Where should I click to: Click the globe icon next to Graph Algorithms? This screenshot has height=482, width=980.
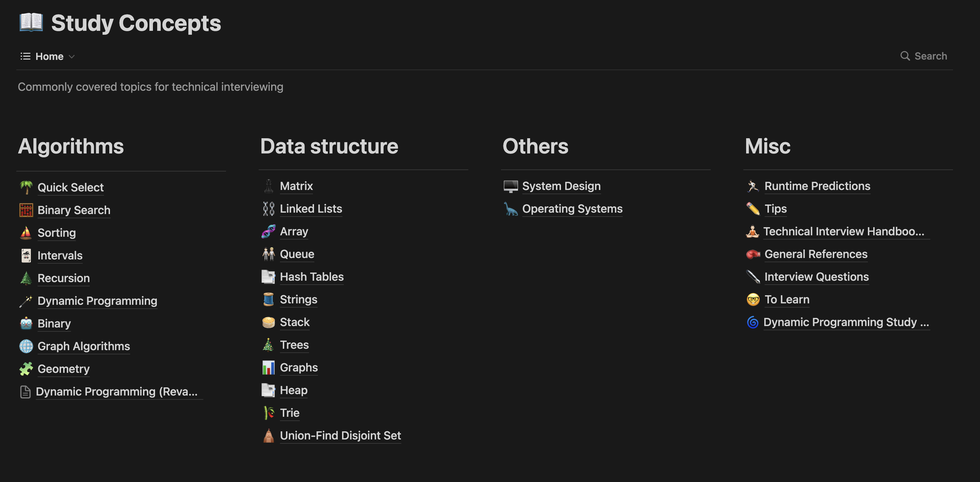pos(26,346)
